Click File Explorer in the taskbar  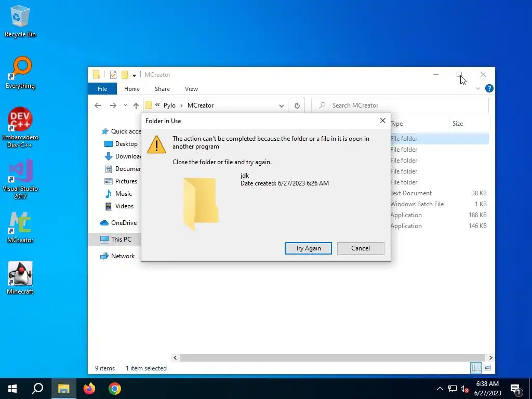63,389
